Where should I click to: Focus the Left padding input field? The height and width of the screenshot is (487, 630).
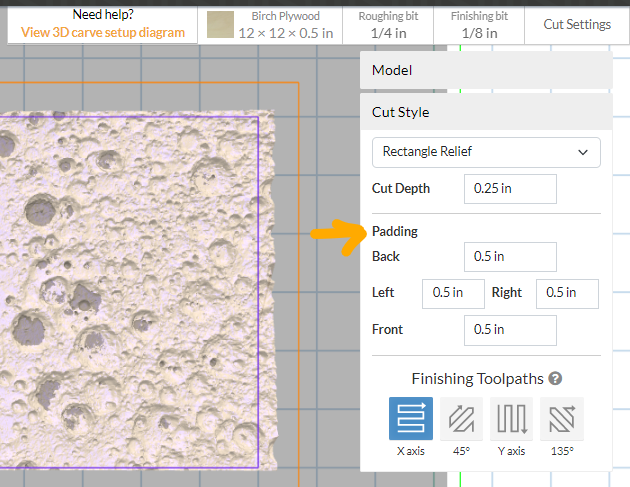pyautogui.click(x=453, y=293)
